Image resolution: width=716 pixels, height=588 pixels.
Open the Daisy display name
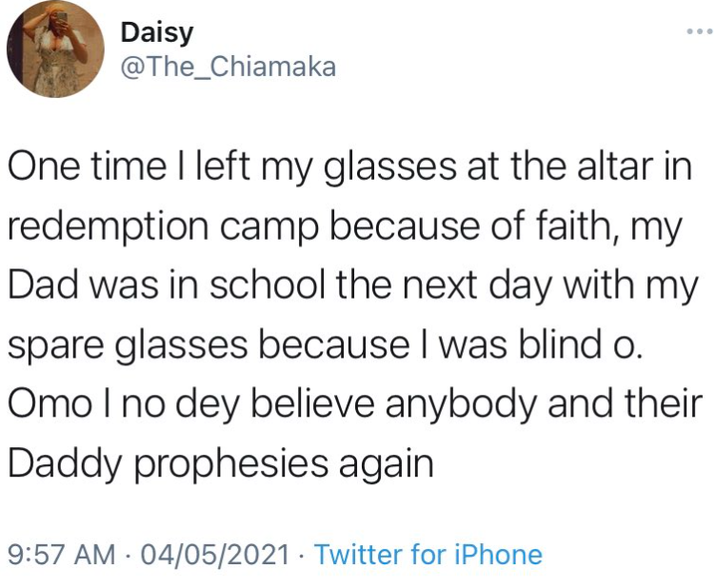click(x=156, y=32)
